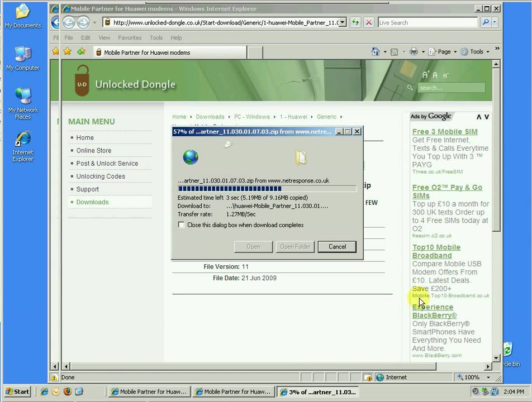Click the popup blocker icon in status bar

point(368,377)
